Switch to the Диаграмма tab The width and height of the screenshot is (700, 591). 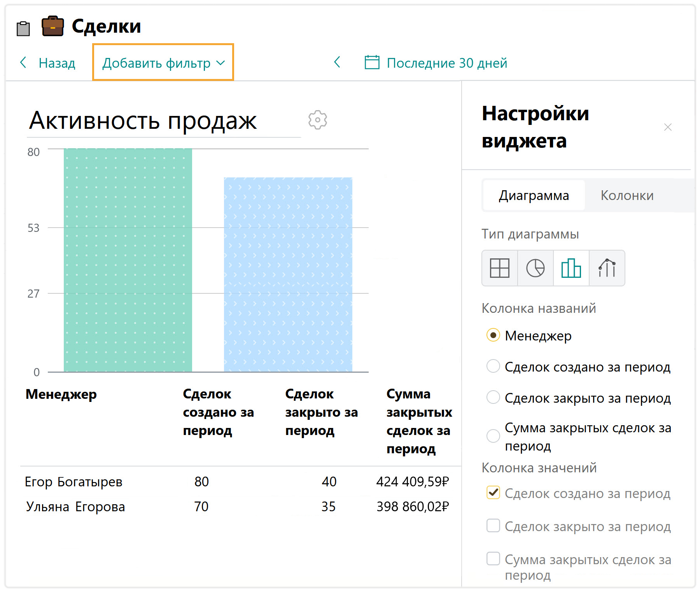point(534,195)
